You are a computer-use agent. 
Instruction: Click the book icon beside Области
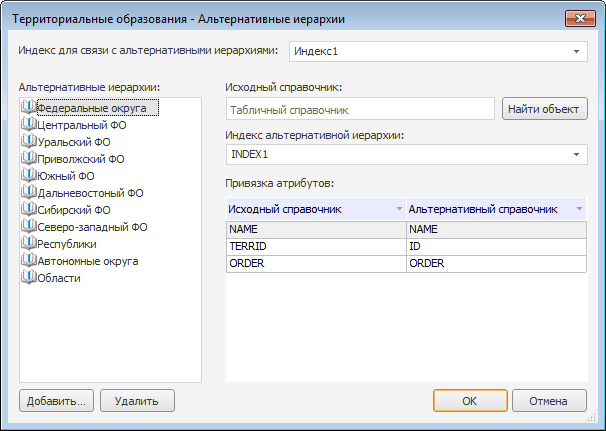click(27, 278)
